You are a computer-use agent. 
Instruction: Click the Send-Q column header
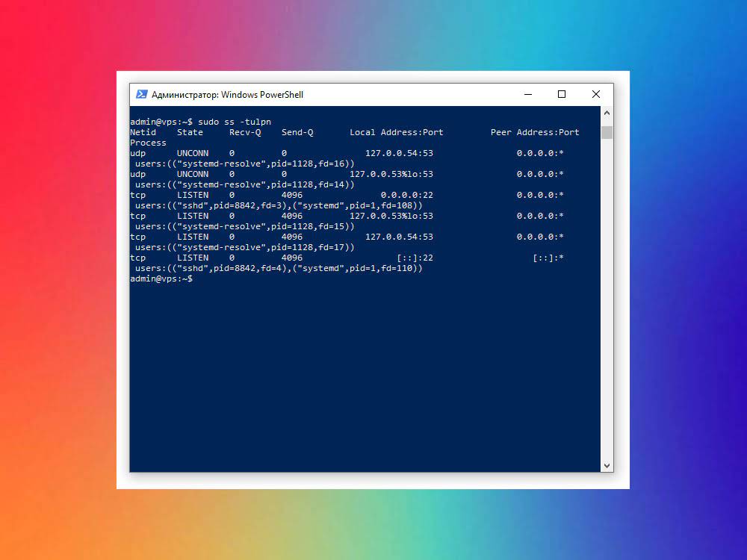point(297,132)
